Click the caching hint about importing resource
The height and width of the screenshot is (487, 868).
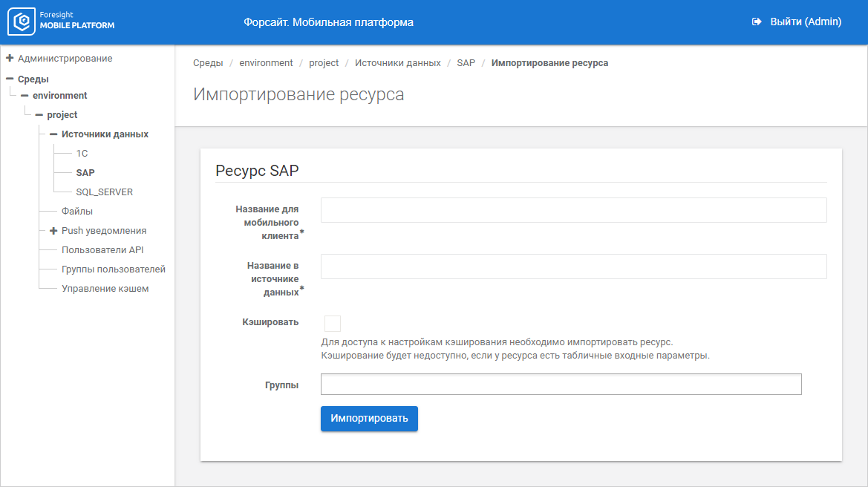[497, 342]
